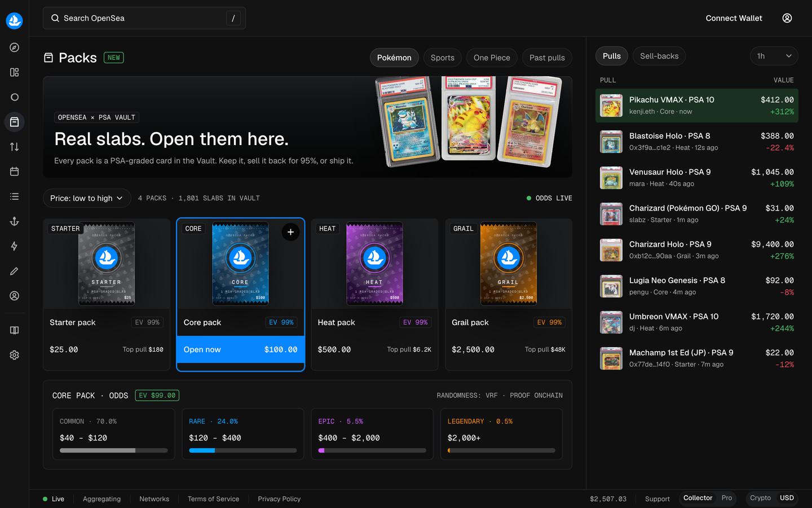The height and width of the screenshot is (508, 812).
Task: Select the One Piece category tab
Action: click(x=492, y=58)
